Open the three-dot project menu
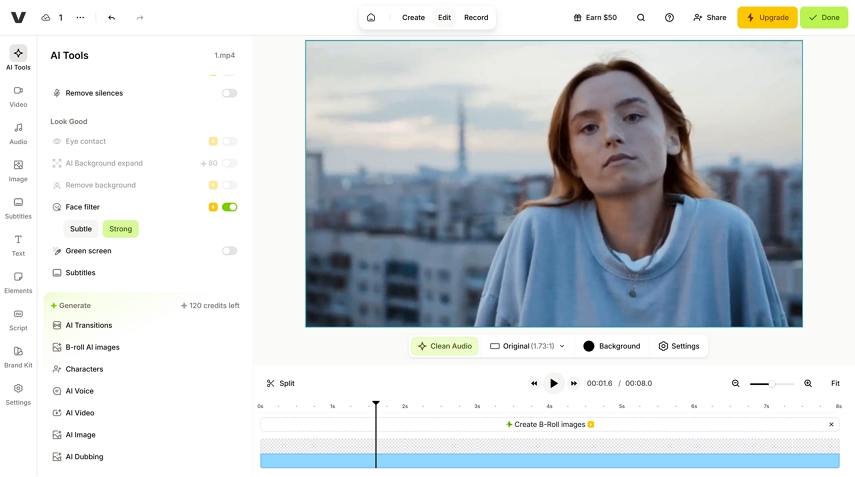 click(80, 17)
